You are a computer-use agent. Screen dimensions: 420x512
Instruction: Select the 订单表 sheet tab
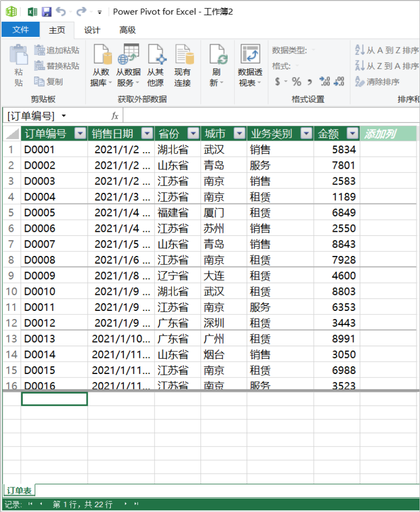tap(19, 491)
